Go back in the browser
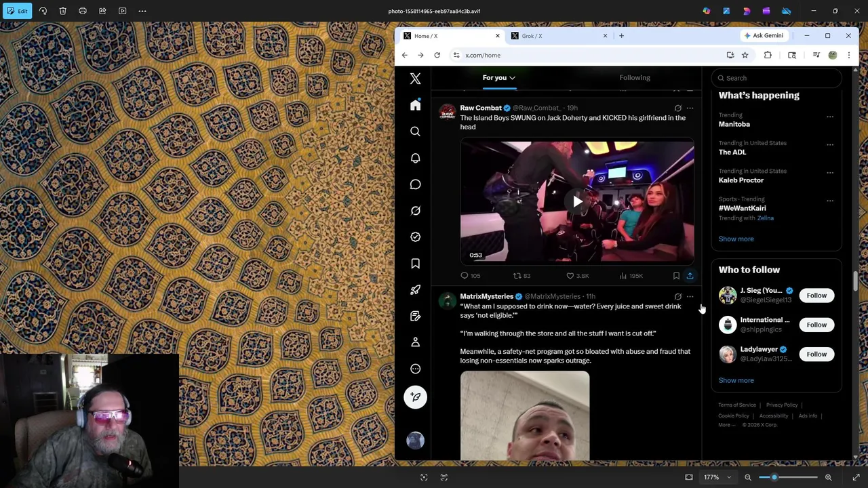This screenshot has width=868, height=488. click(x=405, y=56)
